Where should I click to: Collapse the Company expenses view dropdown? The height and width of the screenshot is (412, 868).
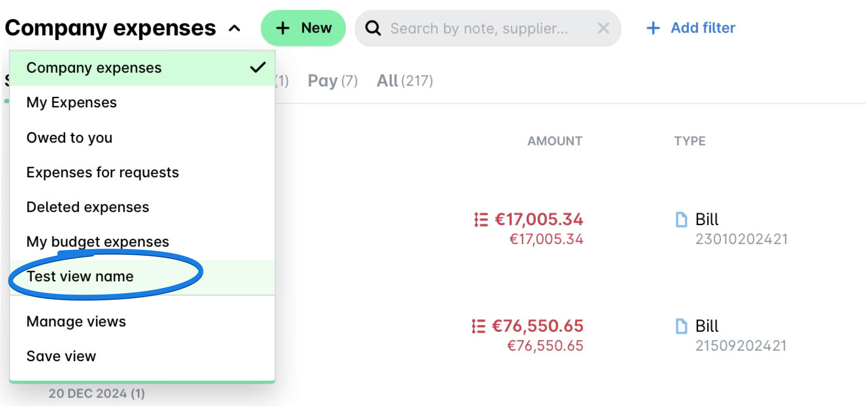pyautogui.click(x=234, y=28)
